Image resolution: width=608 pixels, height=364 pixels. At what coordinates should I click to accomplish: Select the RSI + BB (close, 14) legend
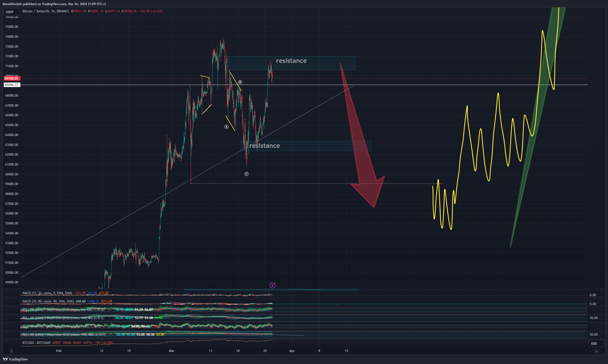(63, 310)
